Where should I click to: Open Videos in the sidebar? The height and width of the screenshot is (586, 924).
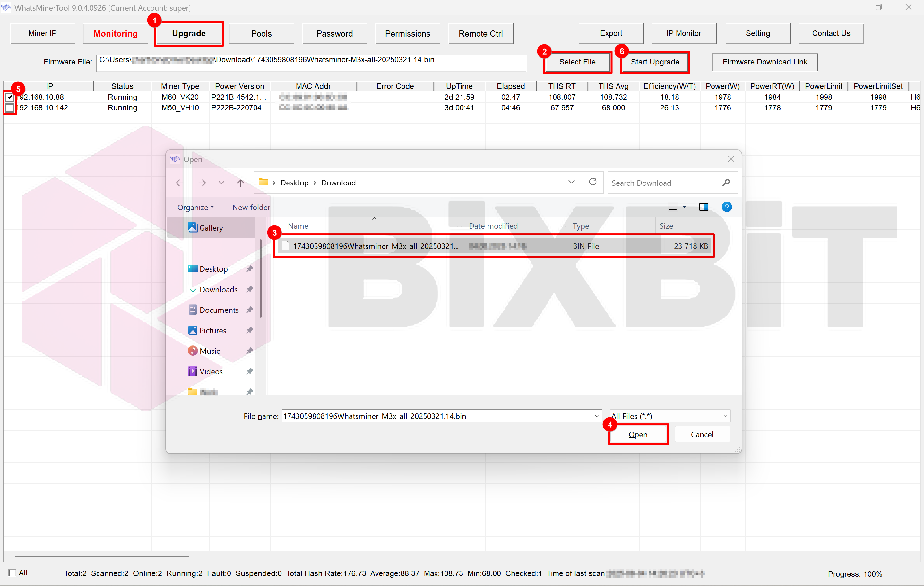[x=211, y=372]
